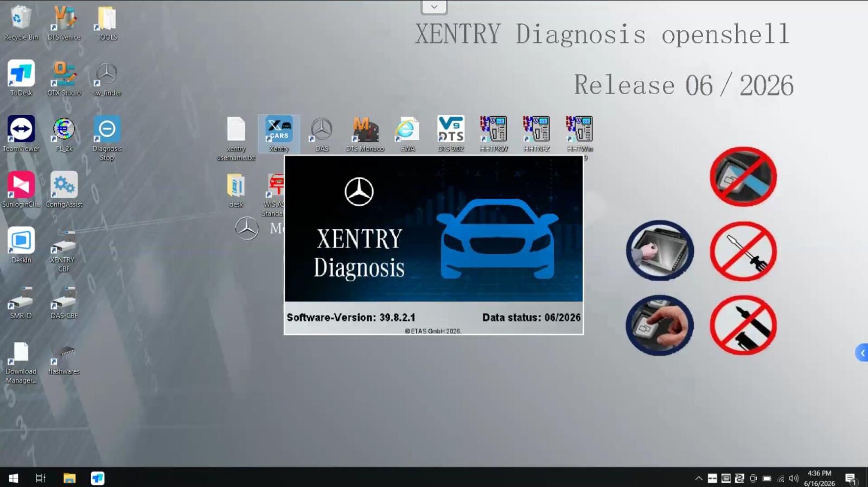Expand the top-center dropdown toolbar chevron
The image size is (868, 487).
pyautogui.click(x=434, y=7)
